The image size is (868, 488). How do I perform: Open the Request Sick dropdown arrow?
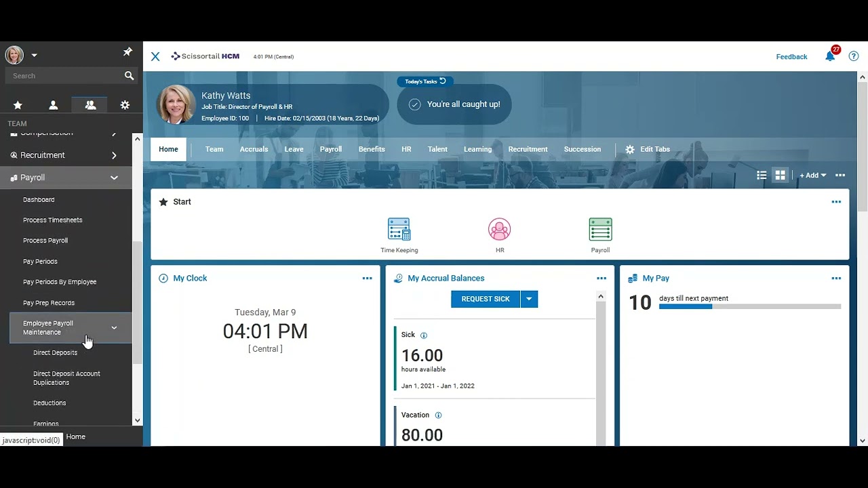529,299
